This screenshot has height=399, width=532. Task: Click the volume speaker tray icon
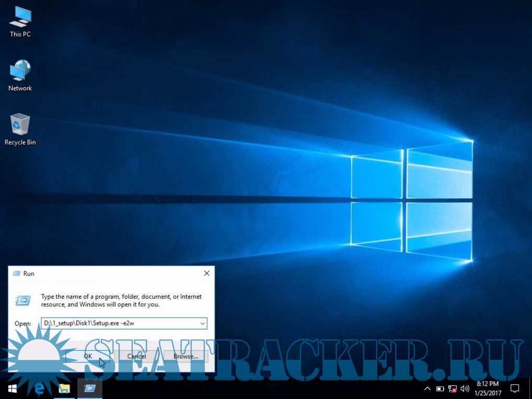point(465,389)
